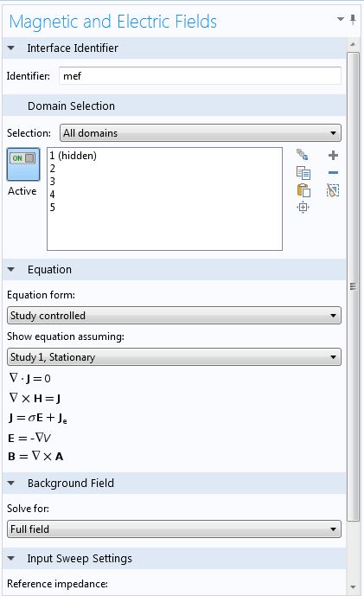Open the Equation form Study controlled dropdown
Viewport: 364px width, 596px height.
pos(174,316)
